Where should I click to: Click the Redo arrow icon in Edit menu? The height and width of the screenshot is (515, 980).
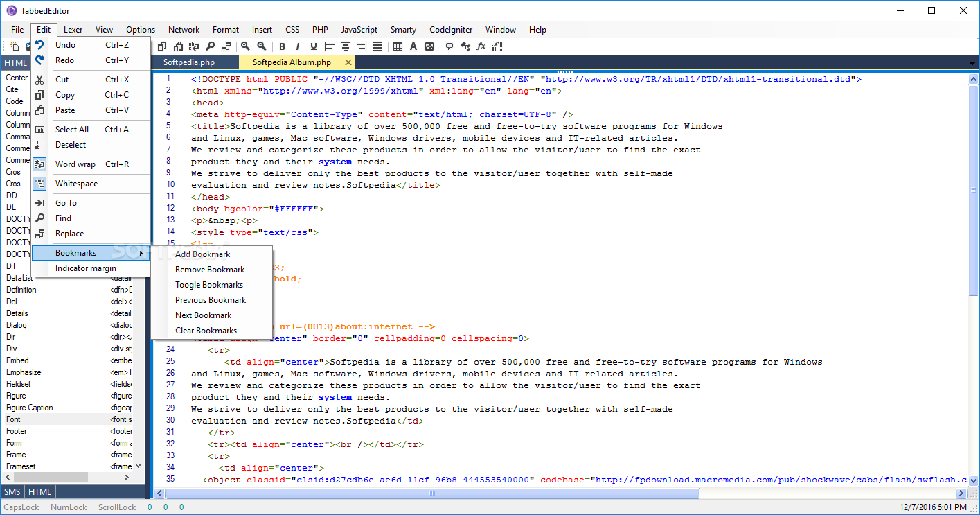point(40,60)
